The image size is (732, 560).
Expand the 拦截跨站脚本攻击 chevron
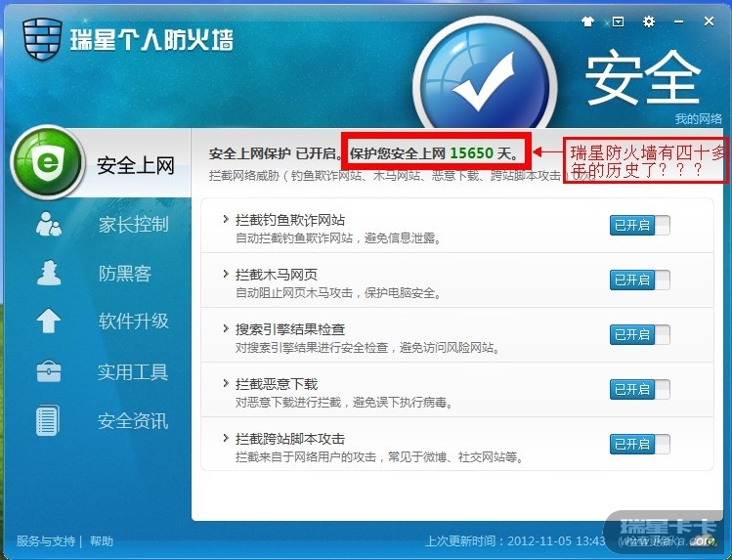226,438
